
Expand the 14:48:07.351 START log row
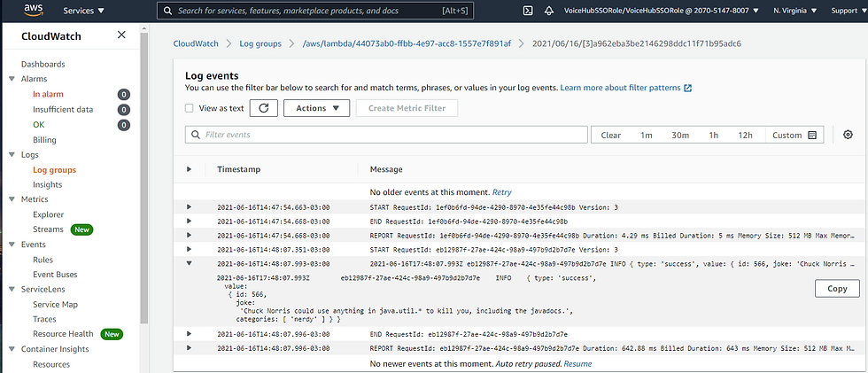coord(189,249)
